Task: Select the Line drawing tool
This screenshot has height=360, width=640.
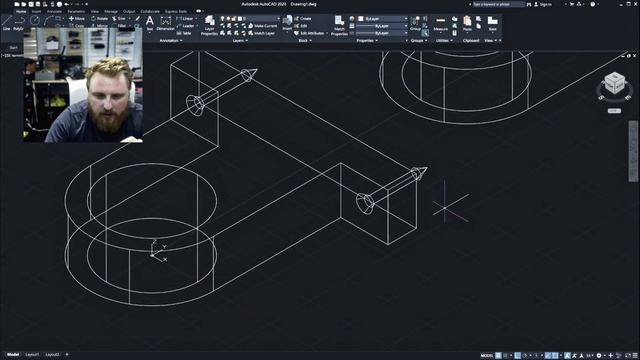Action: [7, 23]
